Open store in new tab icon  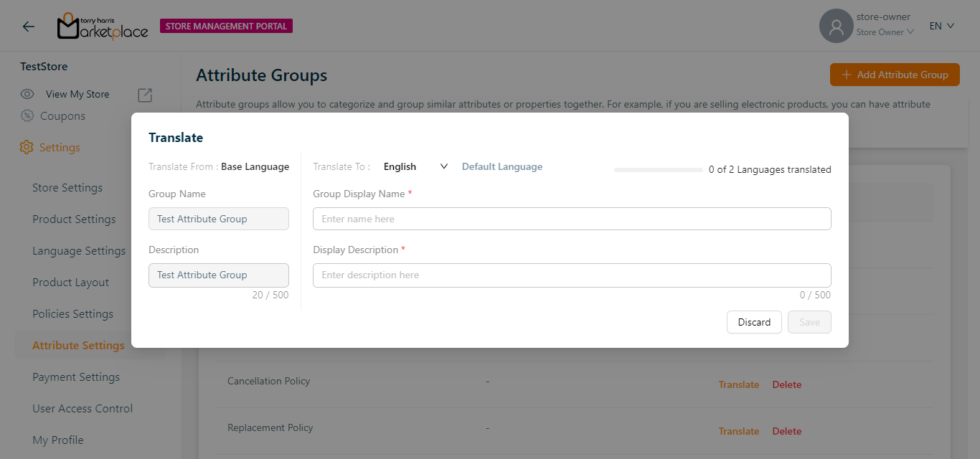[144, 95]
